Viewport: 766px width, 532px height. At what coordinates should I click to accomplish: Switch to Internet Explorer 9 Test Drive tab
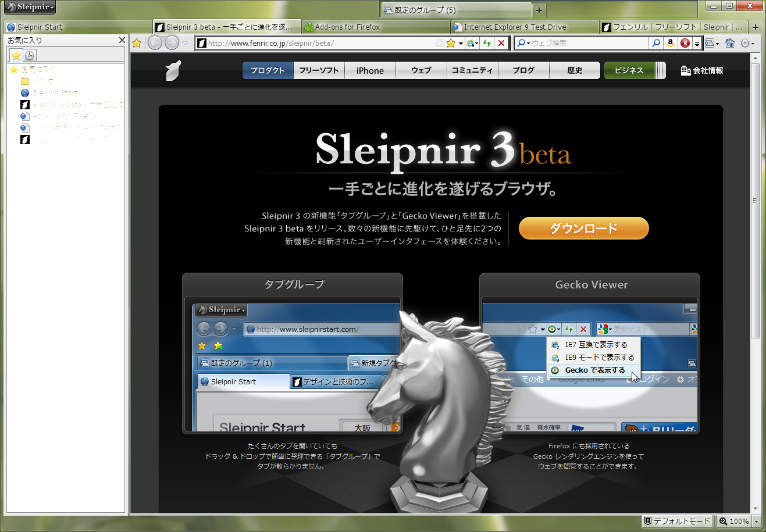click(525, 27)
